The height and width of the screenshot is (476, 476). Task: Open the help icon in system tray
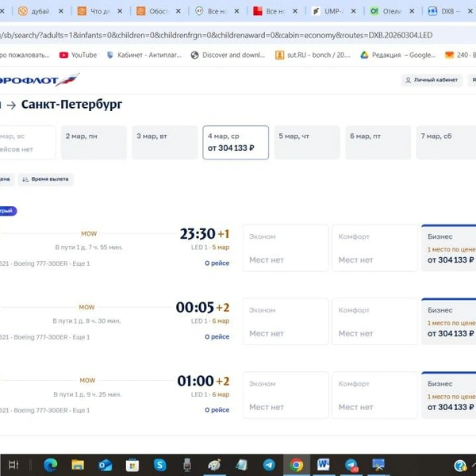tap(460, 466)
